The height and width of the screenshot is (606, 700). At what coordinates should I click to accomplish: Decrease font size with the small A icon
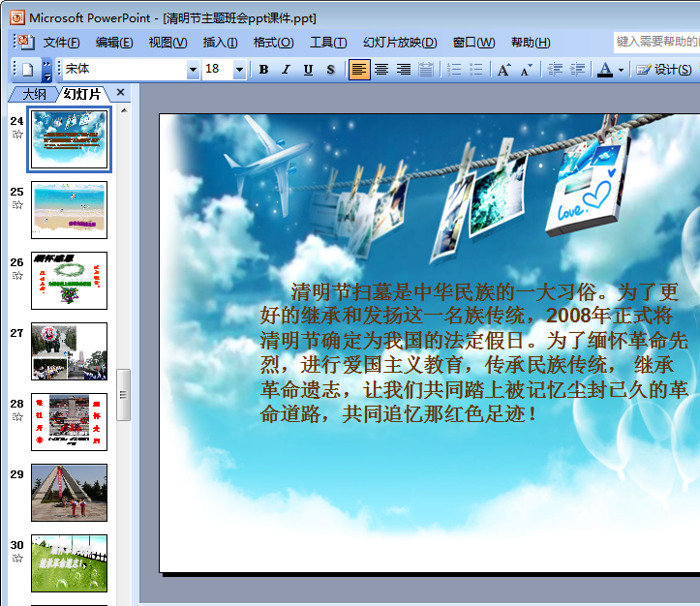coord(526,70)
